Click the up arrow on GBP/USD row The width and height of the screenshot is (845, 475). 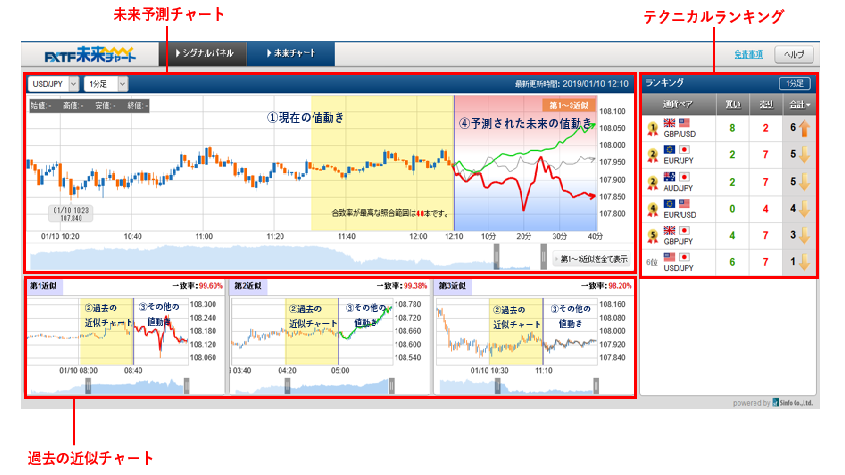click(x=803, y=128)
